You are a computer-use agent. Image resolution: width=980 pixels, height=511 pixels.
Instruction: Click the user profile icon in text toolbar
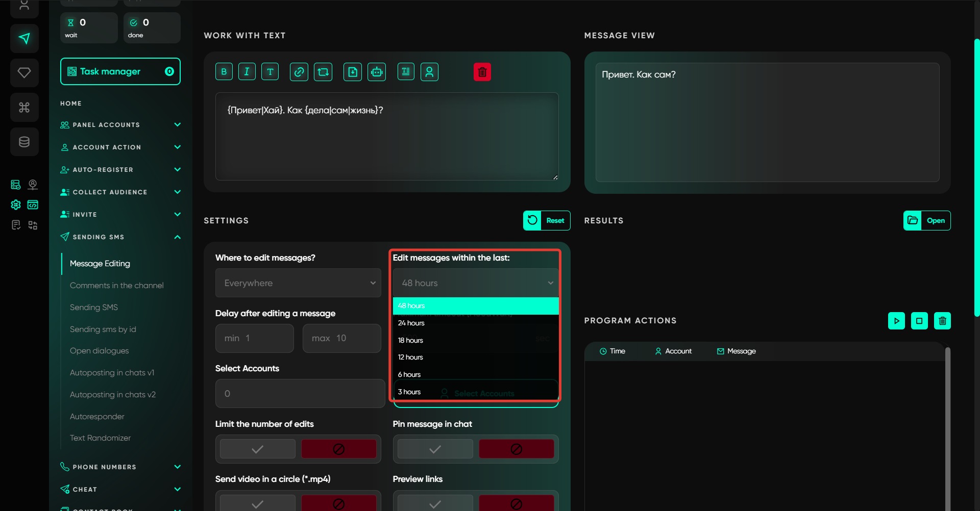pos(429,72)
